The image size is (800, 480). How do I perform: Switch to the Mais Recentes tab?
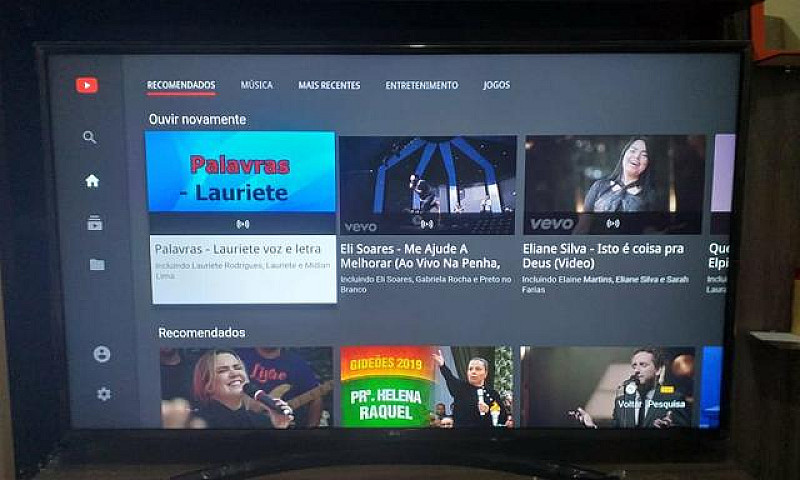tap(329, 85)
